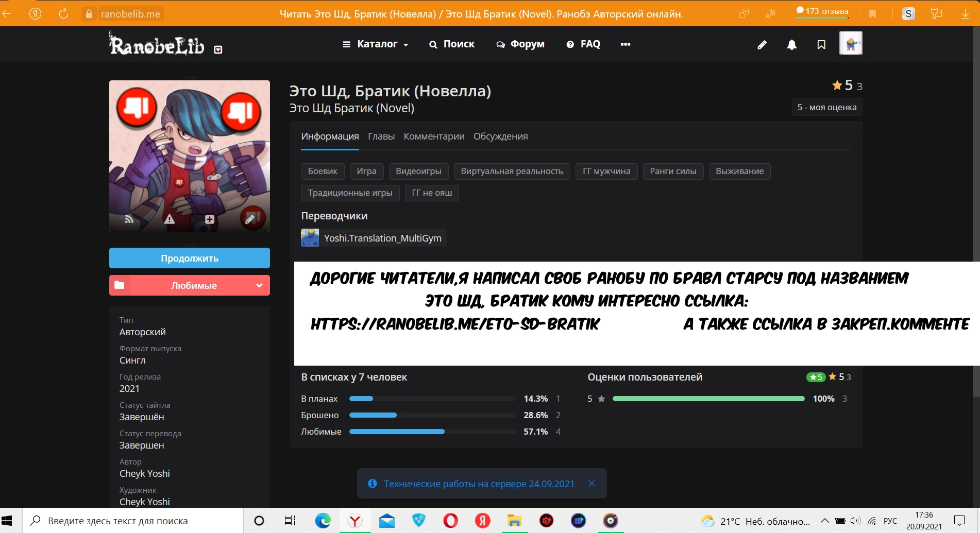
Task: Click the Windows taskbar search field
Action: coord(134,521)
